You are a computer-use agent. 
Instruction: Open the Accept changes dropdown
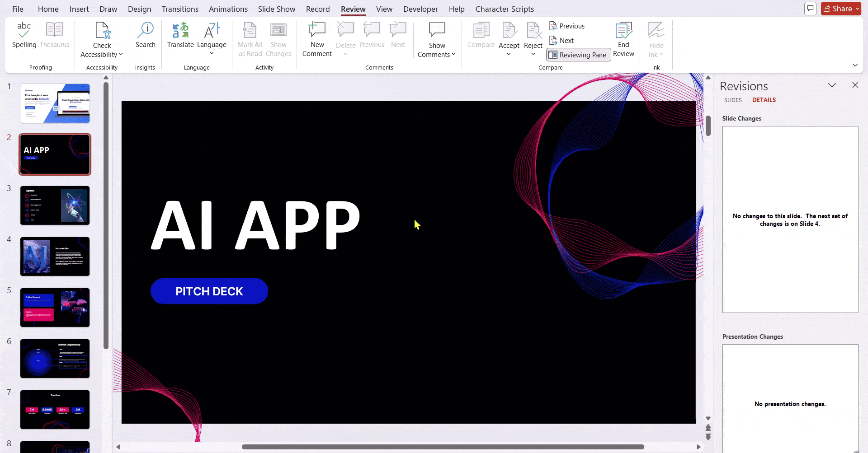click(509, 54)
